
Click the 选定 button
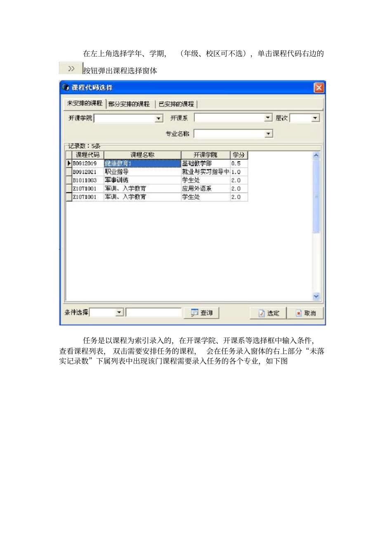269,313
